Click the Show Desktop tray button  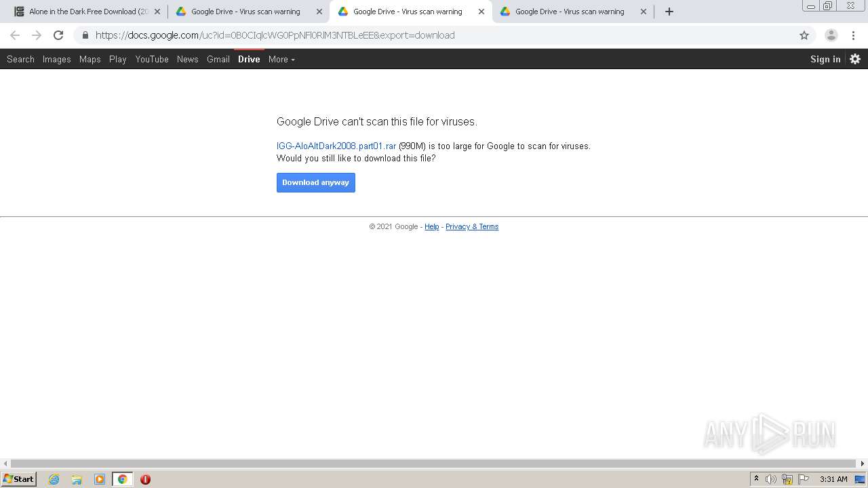click(x=861, y=479)
